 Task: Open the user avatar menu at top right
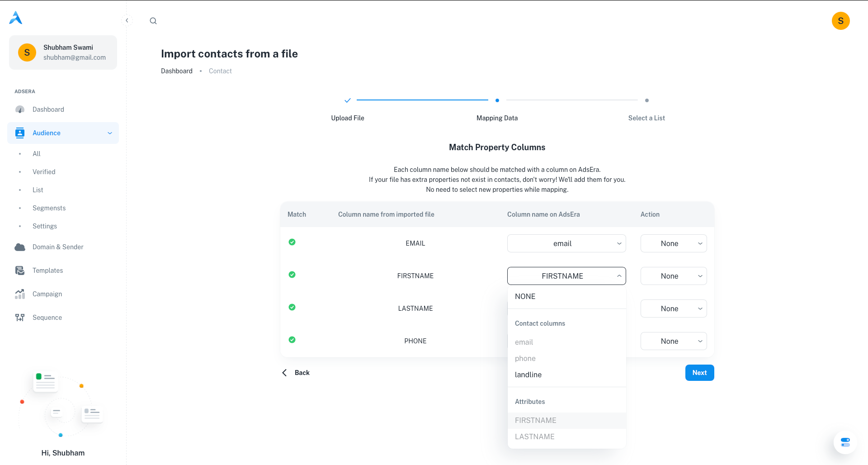coord(840,21)
